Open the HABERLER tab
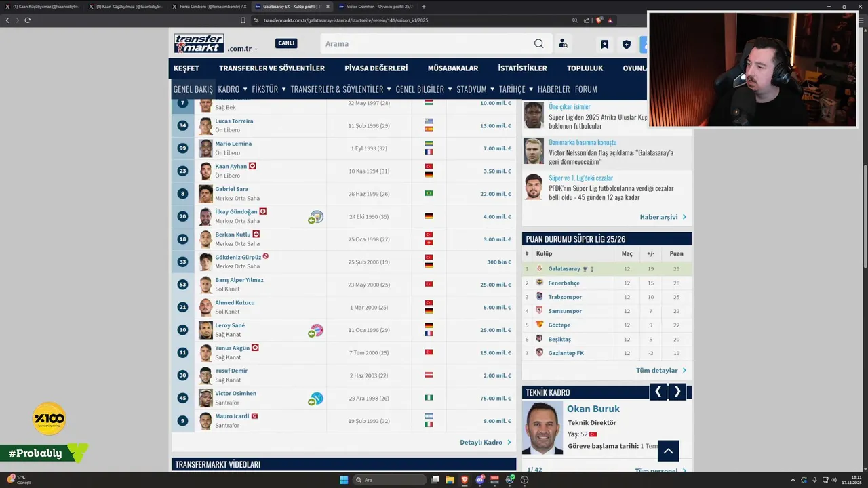Viewport: 868px width, 488px height. (553, 89)
